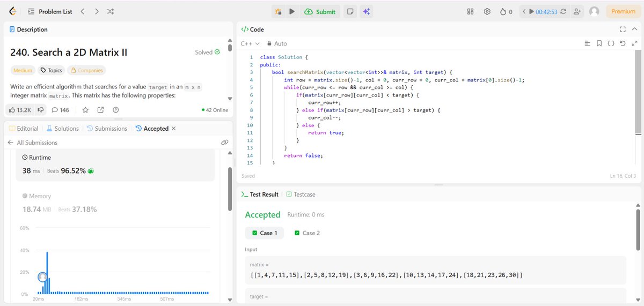The width and height of the screenshot is (644, 306).
Task: Click the 00:42:53 timer value
Action: tap(546, 12)
